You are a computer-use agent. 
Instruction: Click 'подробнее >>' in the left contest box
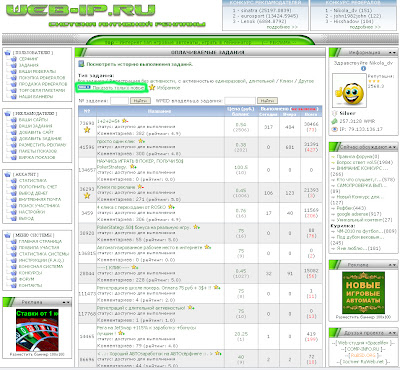(x=282, y=27)
